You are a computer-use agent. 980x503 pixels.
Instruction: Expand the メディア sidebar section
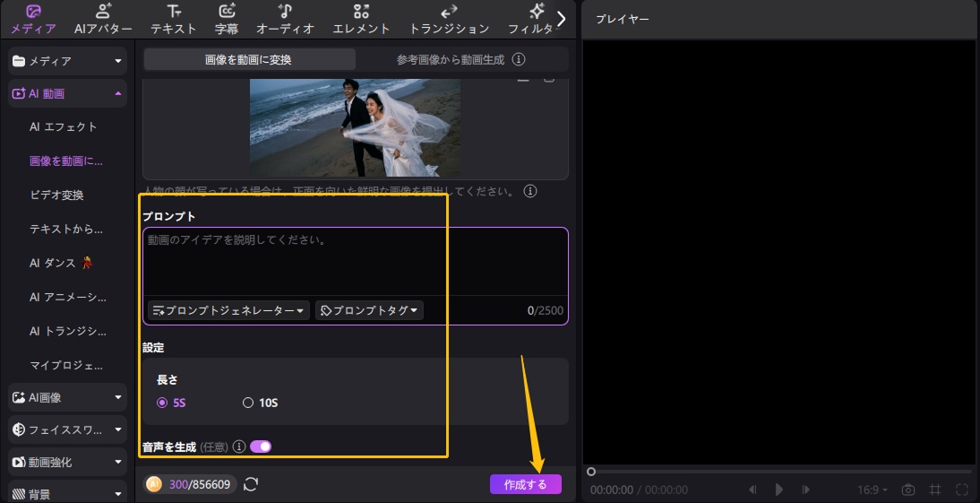[x=67, y=61]
